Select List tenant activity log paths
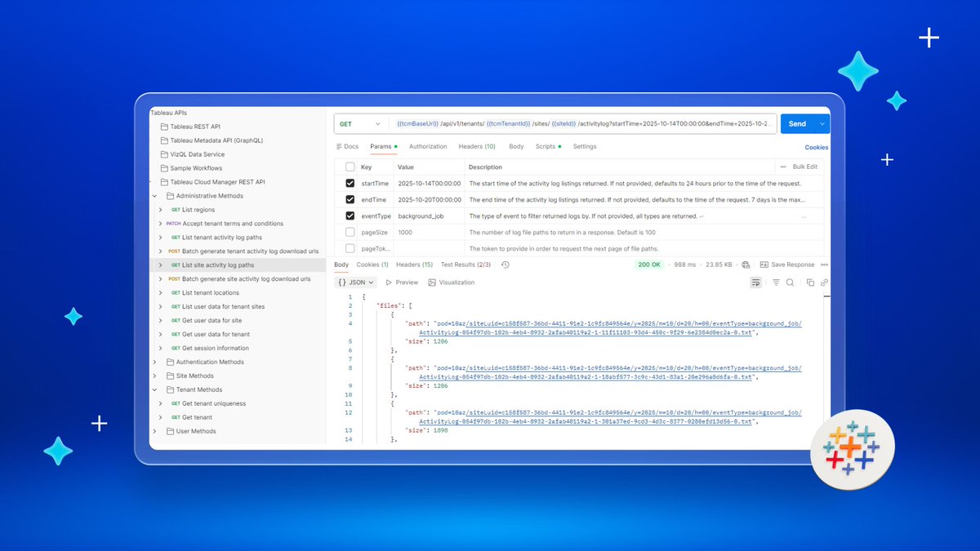The image size is (980, 551). [x=221, y=238]
